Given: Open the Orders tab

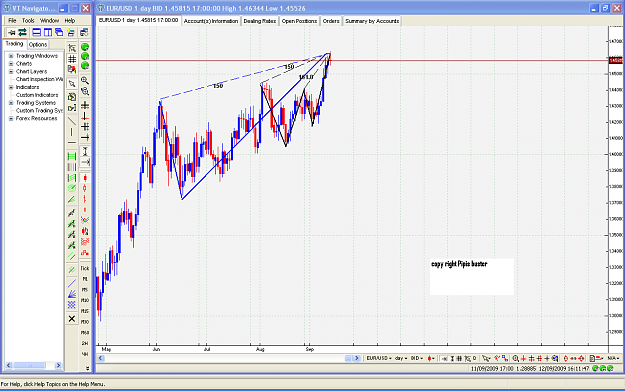Looking at the screenshot, I should (x=331, y=21).
